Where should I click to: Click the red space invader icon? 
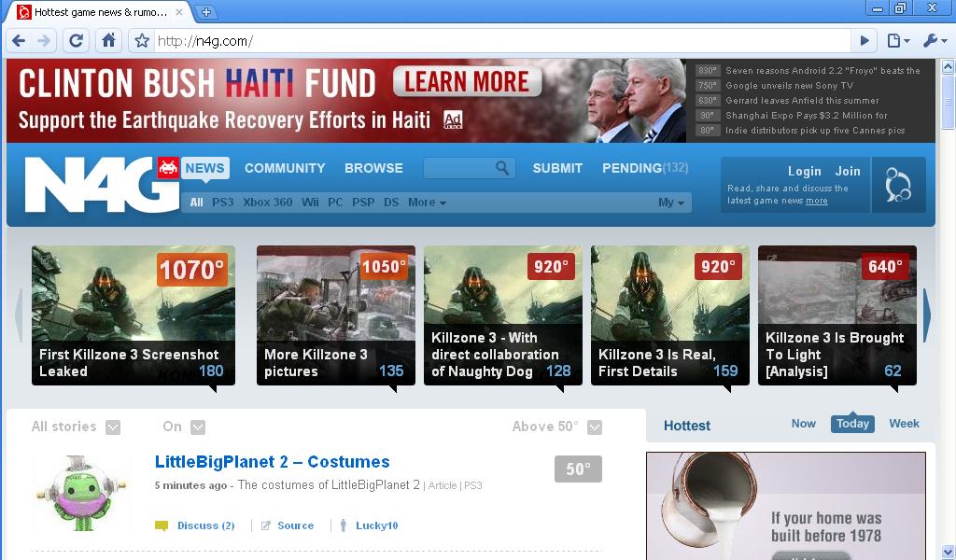pos(168,168)
